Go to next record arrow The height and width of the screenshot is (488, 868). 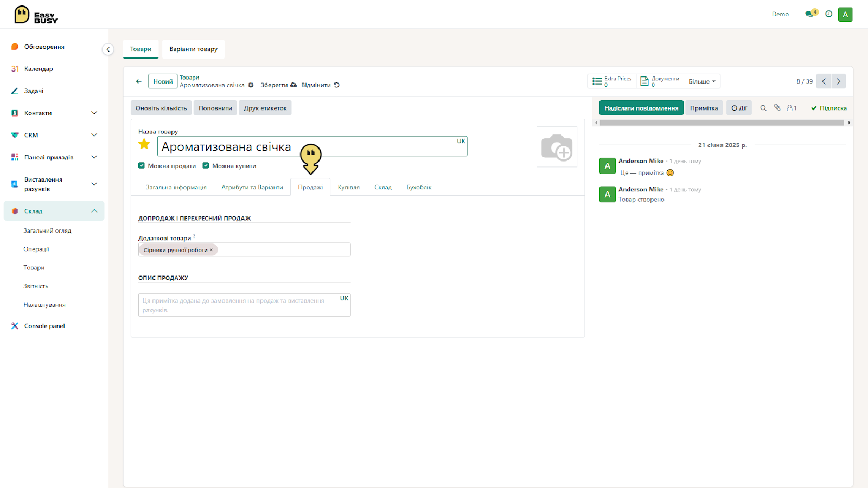(838, 81)
